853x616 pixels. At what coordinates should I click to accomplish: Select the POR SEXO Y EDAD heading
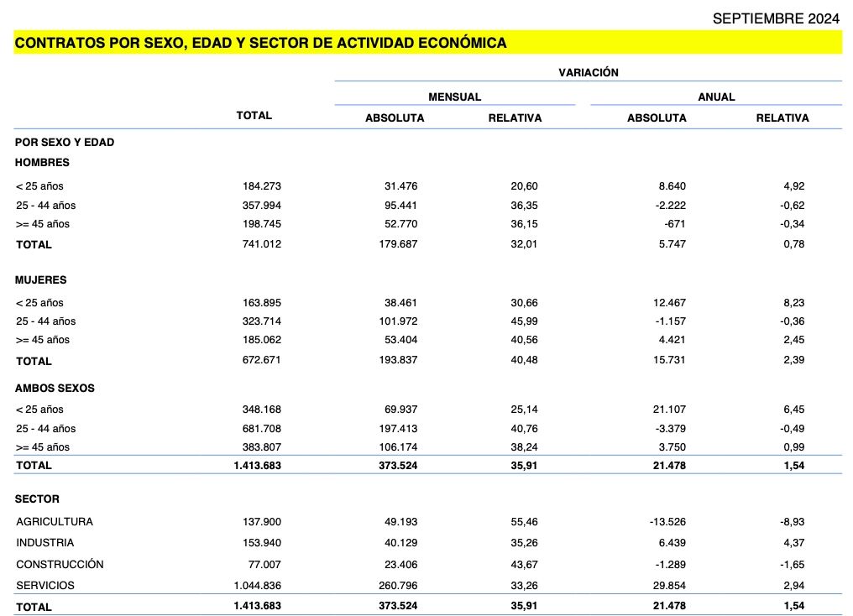point(65,143)
